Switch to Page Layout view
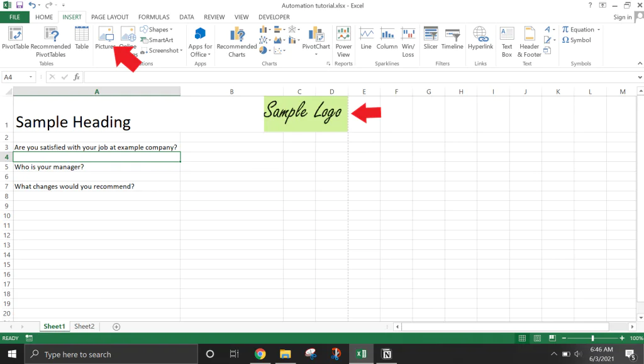The image size is (644, 364). 537,338
